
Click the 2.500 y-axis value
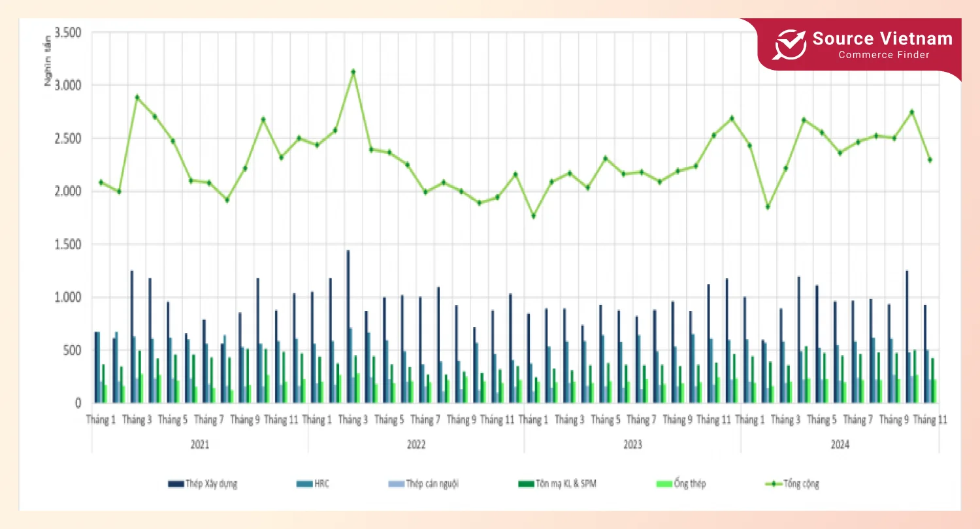(x=67, y=138)
